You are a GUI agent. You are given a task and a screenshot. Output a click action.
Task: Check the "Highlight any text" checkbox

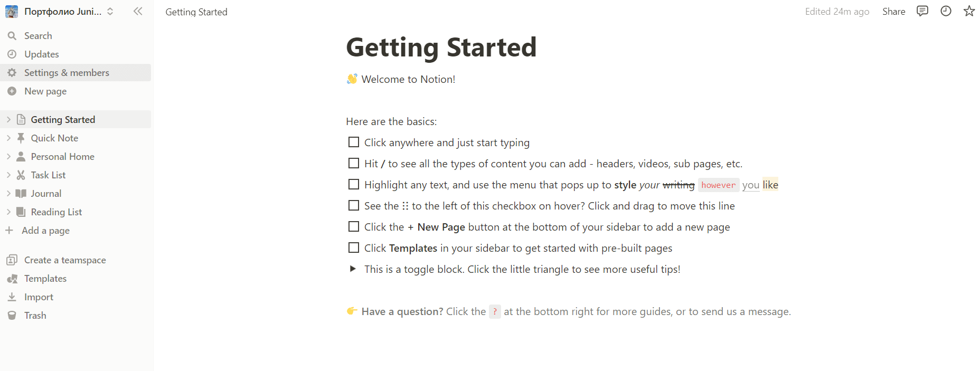[x=354, y=185]
